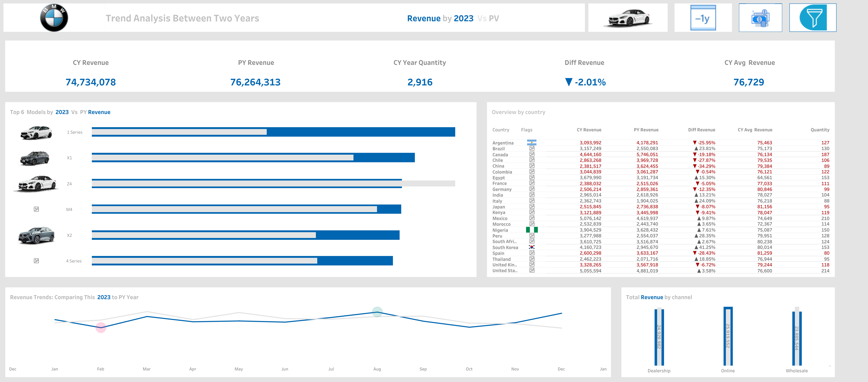Click the missing flag icon for India
This screenshot has height=382, width=868.
532,195
